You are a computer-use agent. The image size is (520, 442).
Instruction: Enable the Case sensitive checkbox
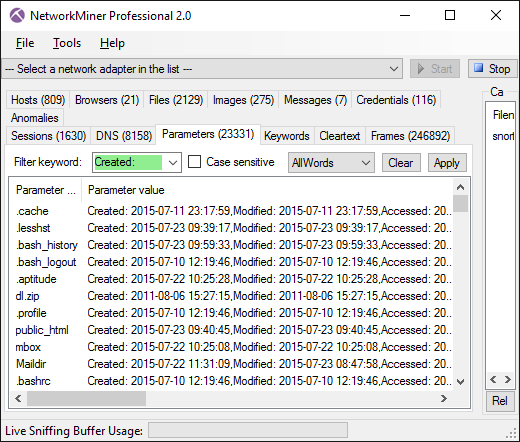point(194,162)
